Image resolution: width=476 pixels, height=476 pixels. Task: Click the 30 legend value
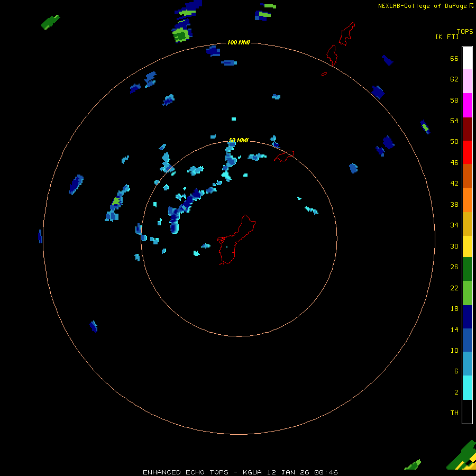(x=454, y=246)
